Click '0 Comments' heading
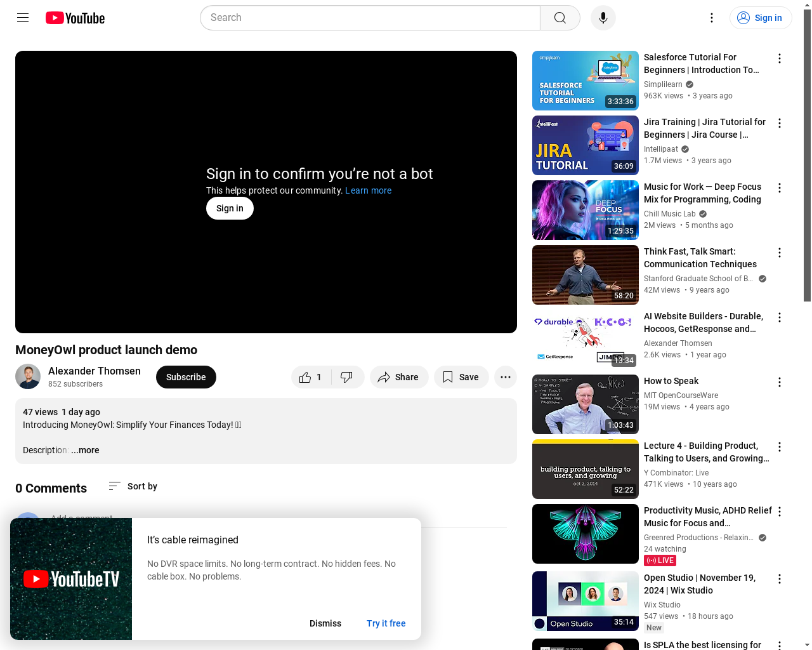The image size is (812, 650). (51, 488)
